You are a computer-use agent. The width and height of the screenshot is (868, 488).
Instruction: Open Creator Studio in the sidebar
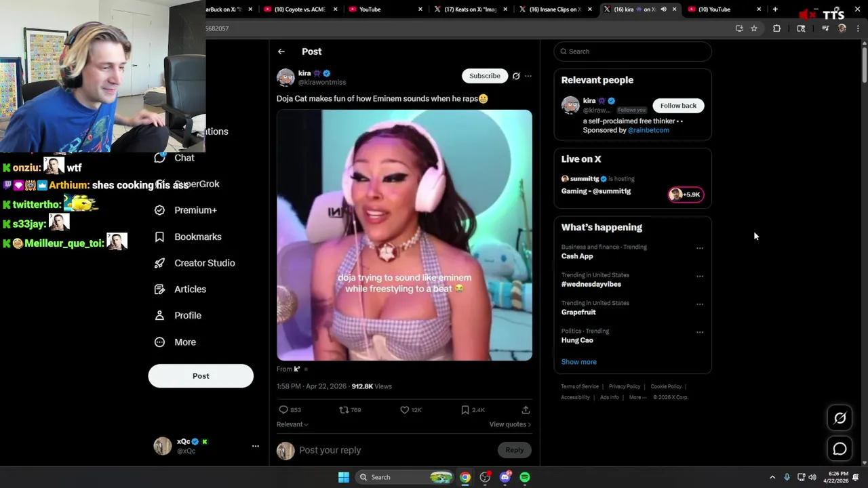(195, 263)
